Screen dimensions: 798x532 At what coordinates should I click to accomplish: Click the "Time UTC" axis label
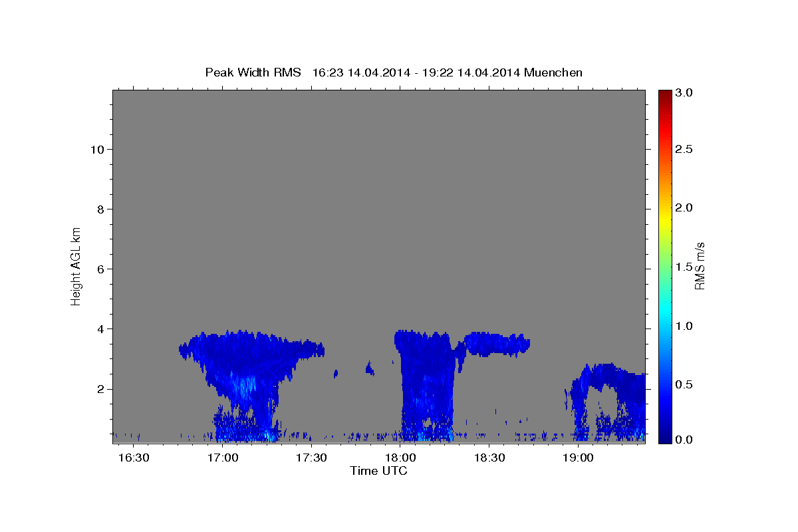(x=378, y=471)
